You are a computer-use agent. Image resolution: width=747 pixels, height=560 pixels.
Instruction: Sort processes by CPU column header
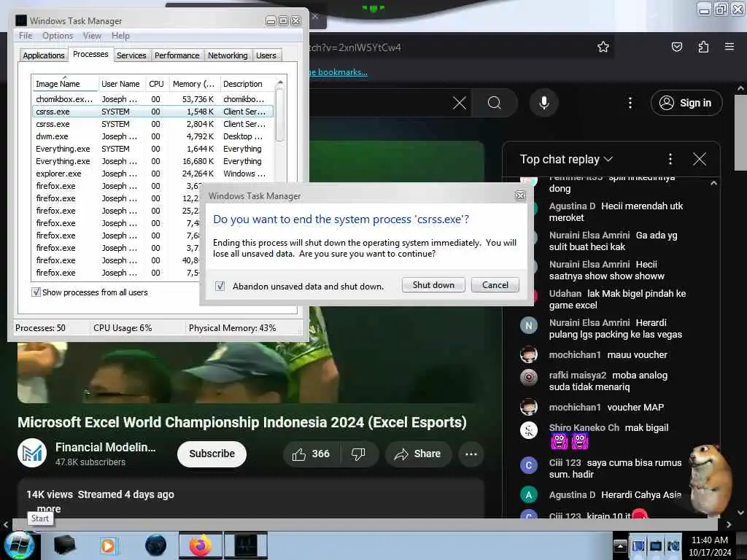pos(156,84)
